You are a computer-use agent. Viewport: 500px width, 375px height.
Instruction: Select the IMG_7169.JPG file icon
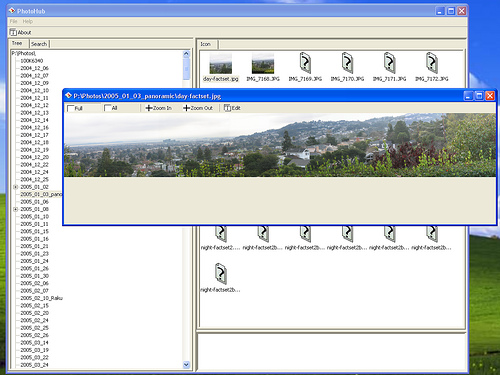(305, 67)
